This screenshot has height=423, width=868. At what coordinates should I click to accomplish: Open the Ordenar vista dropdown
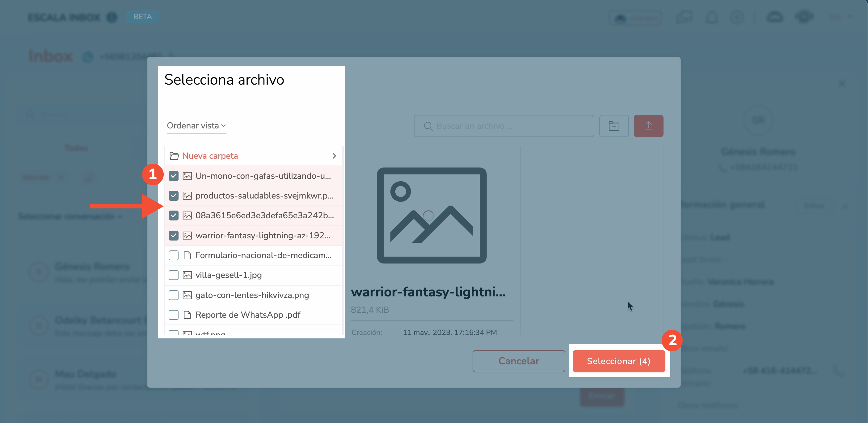coord(196,126)
